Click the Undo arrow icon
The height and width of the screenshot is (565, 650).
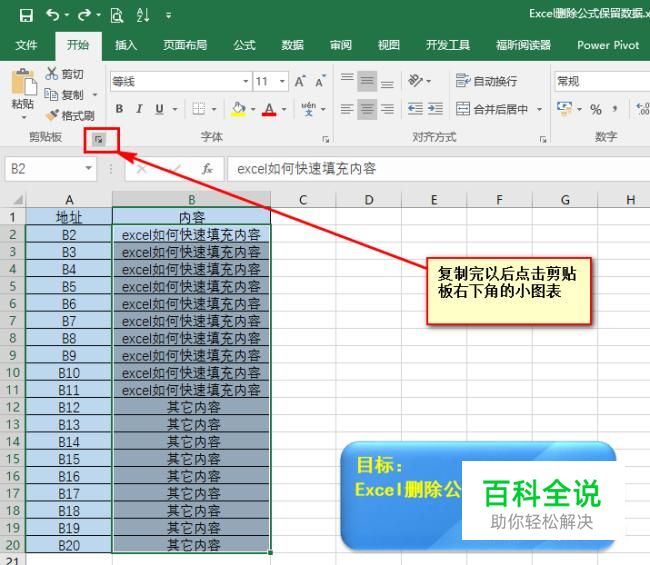53,15
